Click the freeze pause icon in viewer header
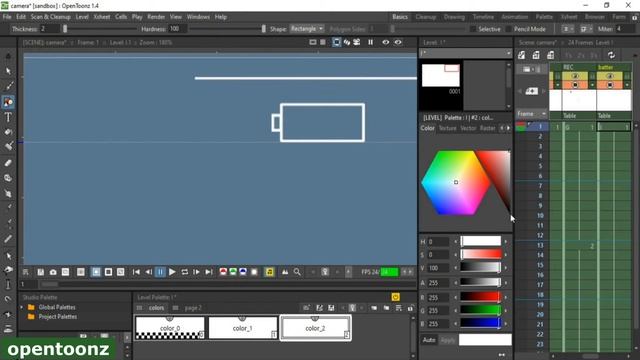Viewport: 640px width, 360px height. point(371,42)
